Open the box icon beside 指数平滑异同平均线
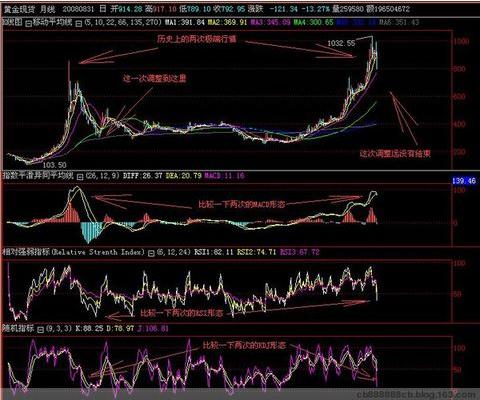480x400 pixels. (80, 177)
